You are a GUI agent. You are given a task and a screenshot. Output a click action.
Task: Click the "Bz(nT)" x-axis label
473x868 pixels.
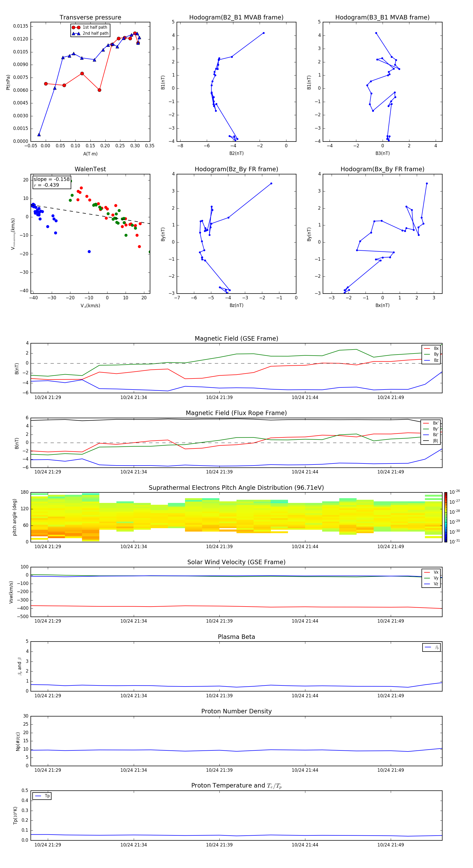236,305
